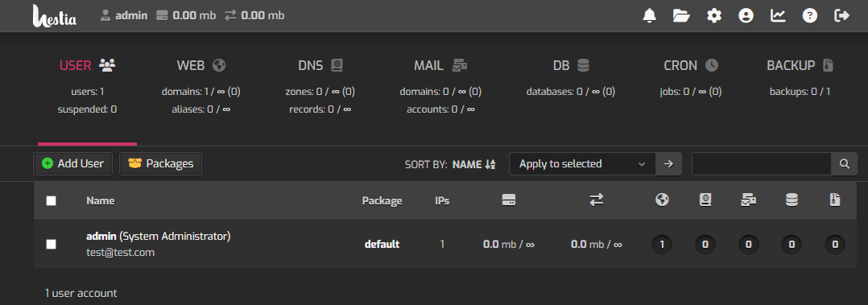Open the help question mark icon
The width and height of the screenshot is (868, 305).
(x=810, y=15)
